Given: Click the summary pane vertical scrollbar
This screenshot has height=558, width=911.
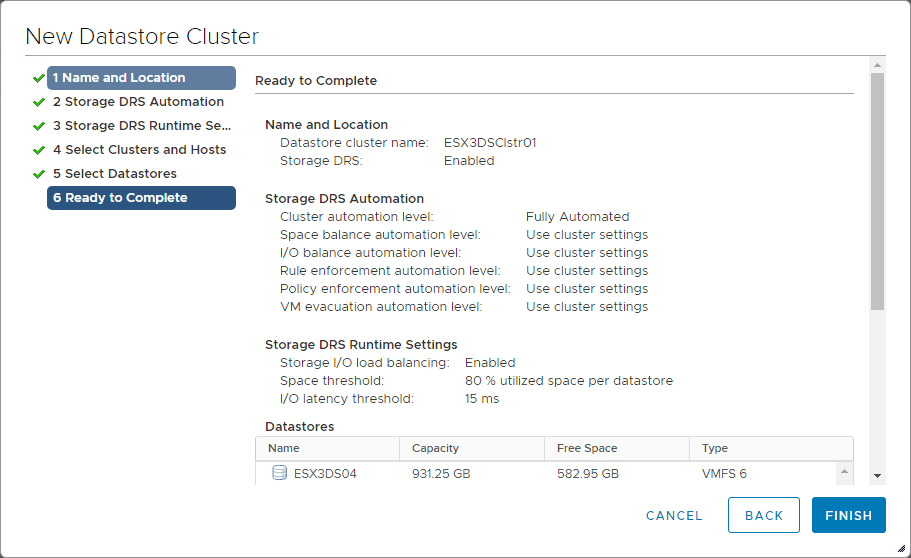Looking at the screenshot, I should click(x=877, y=190).
